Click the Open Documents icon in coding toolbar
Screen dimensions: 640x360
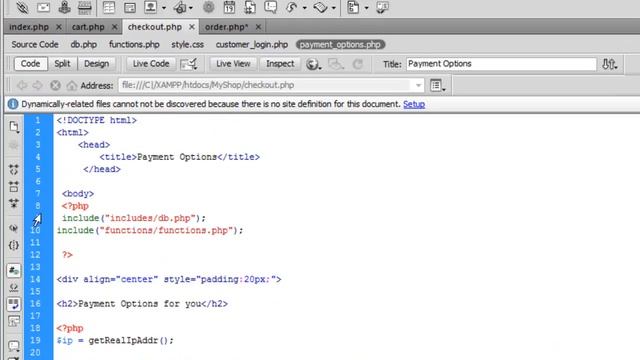(x=14, y=127)
